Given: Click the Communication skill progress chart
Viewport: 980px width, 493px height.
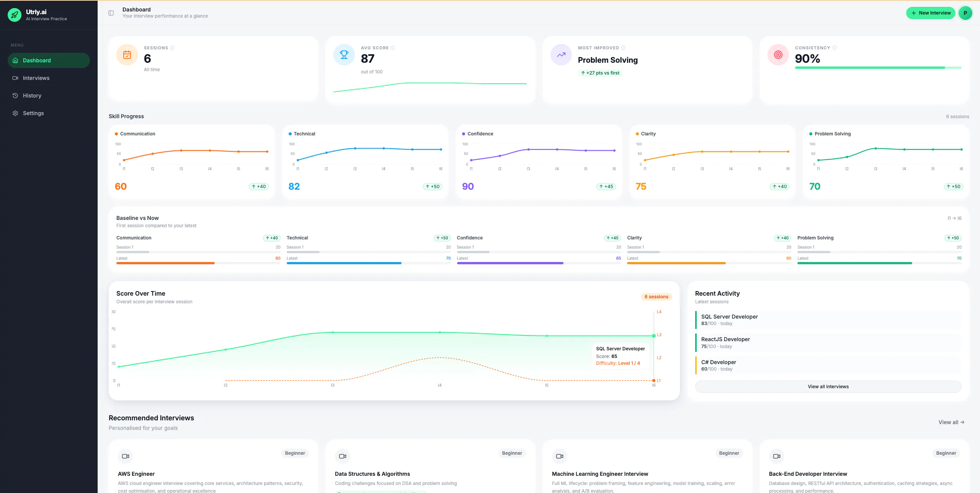Looking at the screenshot, I should (192, 156).
